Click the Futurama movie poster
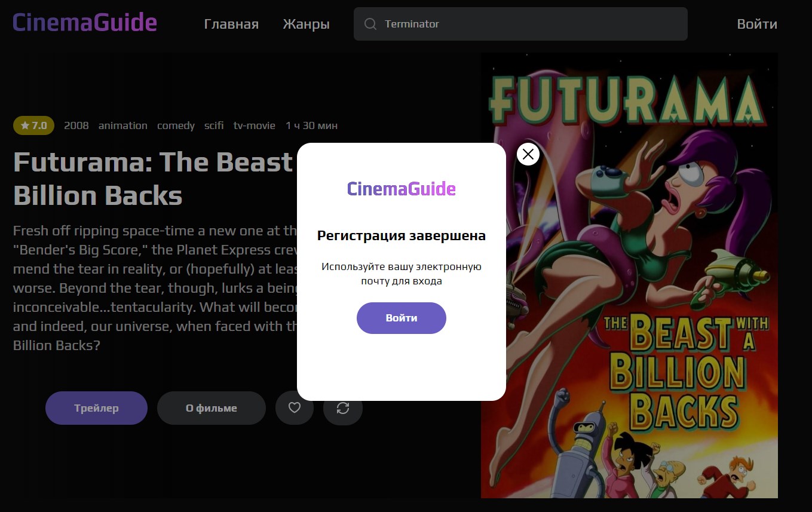This screenshot has height=512, width=812. pyautogui.click(x=629, y=275)
